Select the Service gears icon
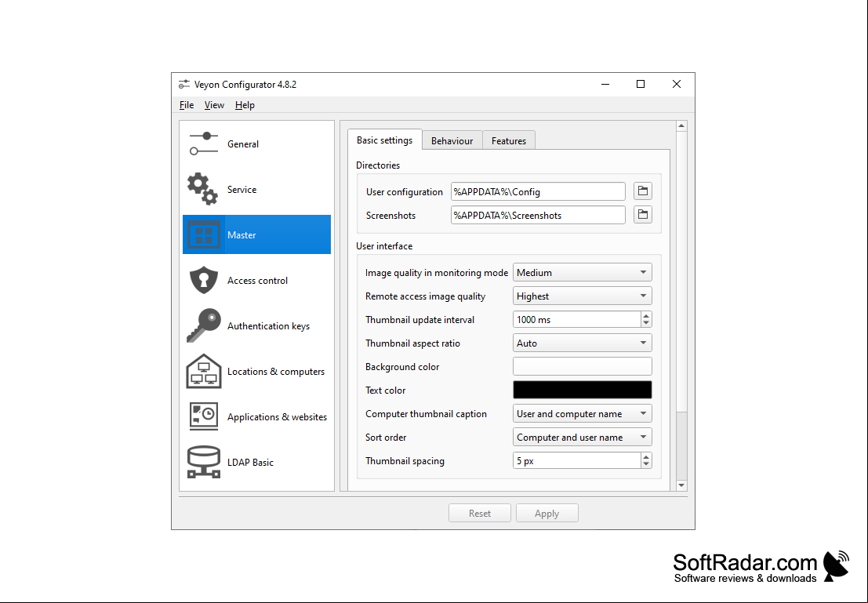The width and height of the screenshot is (868, 603). click(x=202, y=190)
